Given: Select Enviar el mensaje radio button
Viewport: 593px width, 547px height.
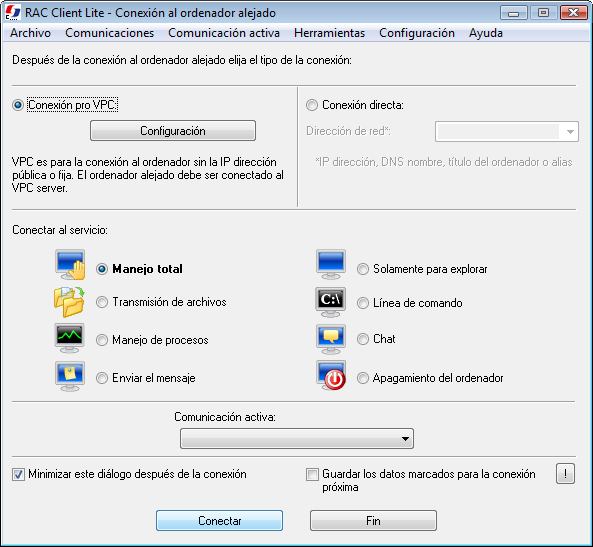Looking at the screenshot, I should [102, 378].
